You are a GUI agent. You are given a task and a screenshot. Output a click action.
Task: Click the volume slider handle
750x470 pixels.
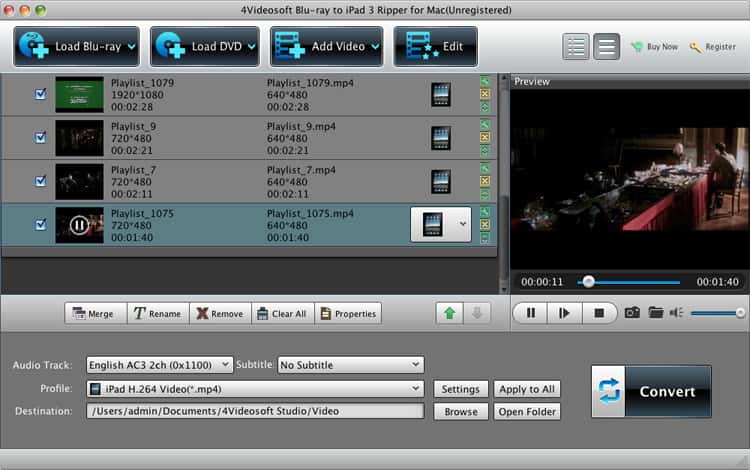pyautogui.click(x=740, y=313)
